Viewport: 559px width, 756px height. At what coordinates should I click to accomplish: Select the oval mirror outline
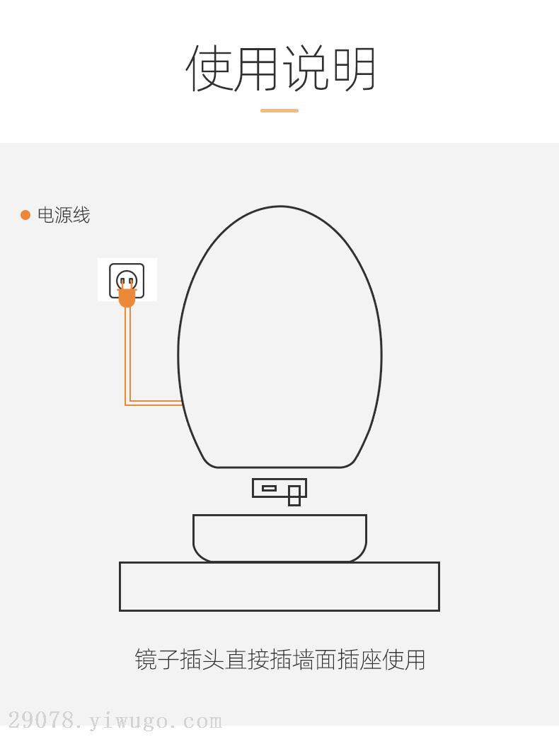click(279, 337)
